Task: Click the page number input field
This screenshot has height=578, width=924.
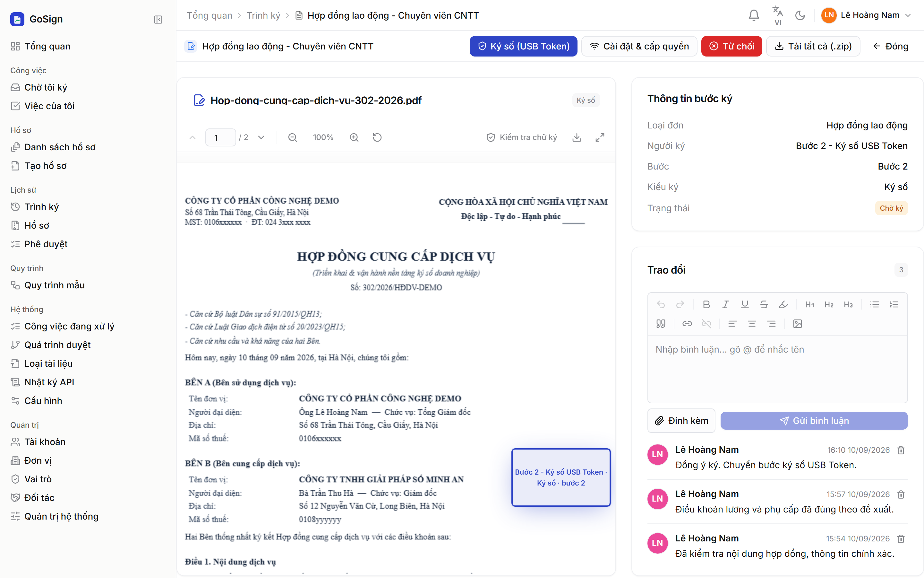Action: 220,137
